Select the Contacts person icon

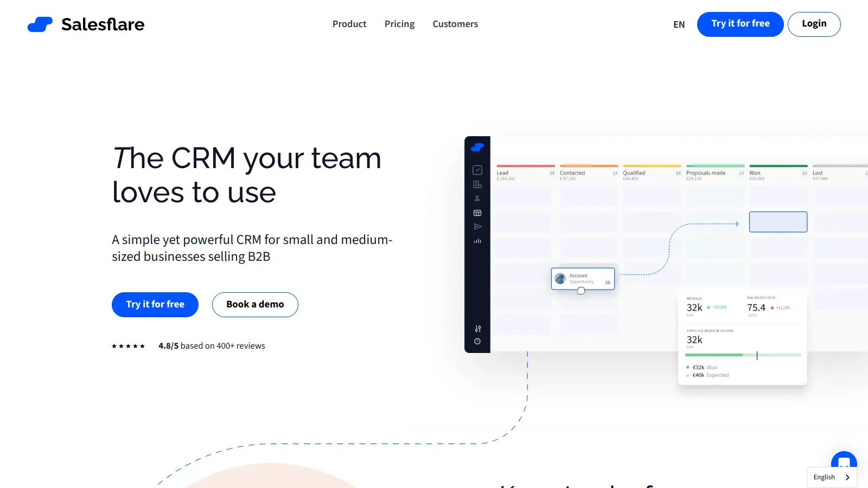pos(477,198)
